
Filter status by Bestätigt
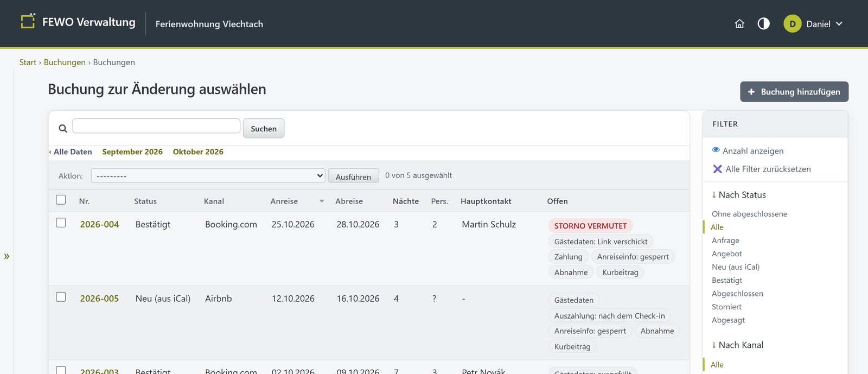coord(727,280)
